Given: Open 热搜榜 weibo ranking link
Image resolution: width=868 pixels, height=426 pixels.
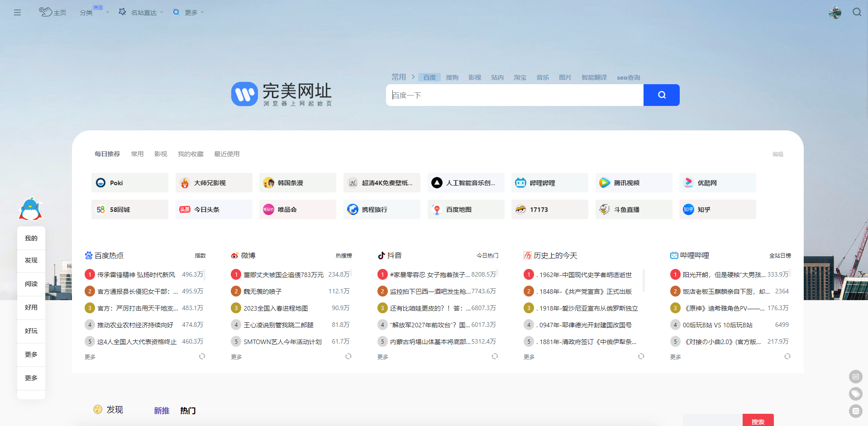Looking at the screenshot, I should pos(343,255).
